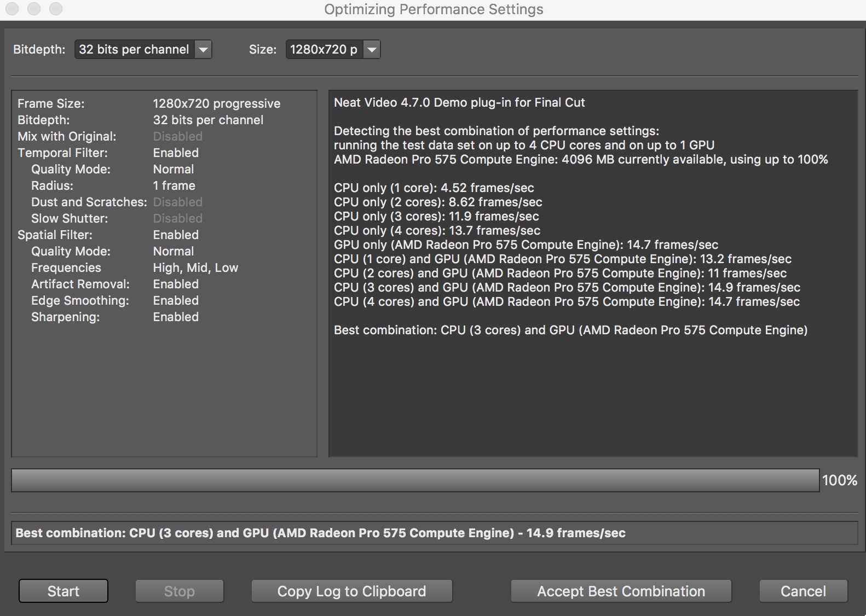This screenshot has width=866, height=616.
Task: Click the zoom window button
Action: [56, 9]
